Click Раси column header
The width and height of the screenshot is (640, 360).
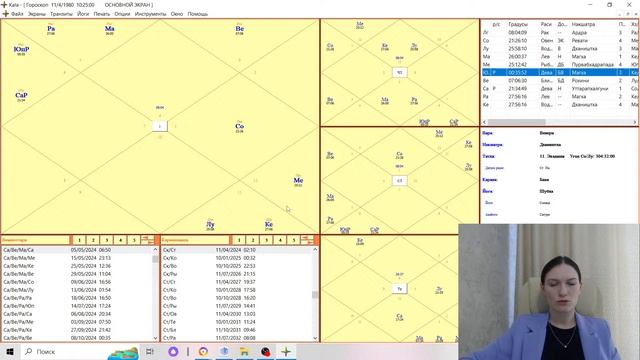(x=546, y=24)
